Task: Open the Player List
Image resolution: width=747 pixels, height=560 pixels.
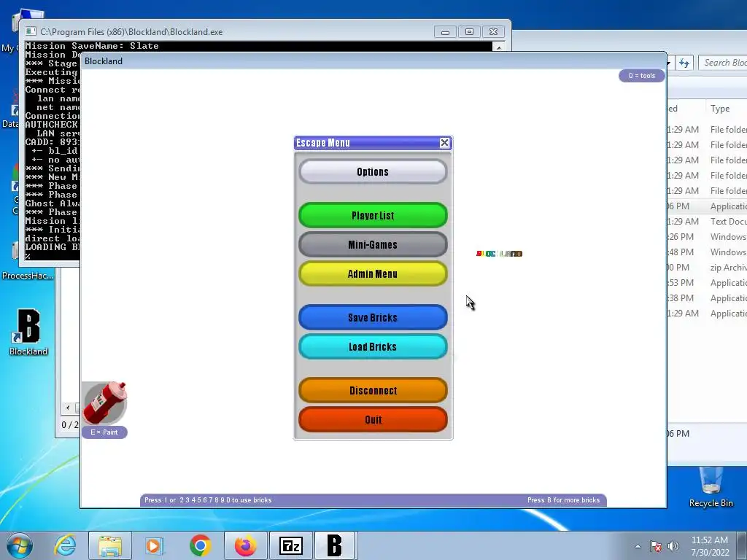Action: point(373,215)
